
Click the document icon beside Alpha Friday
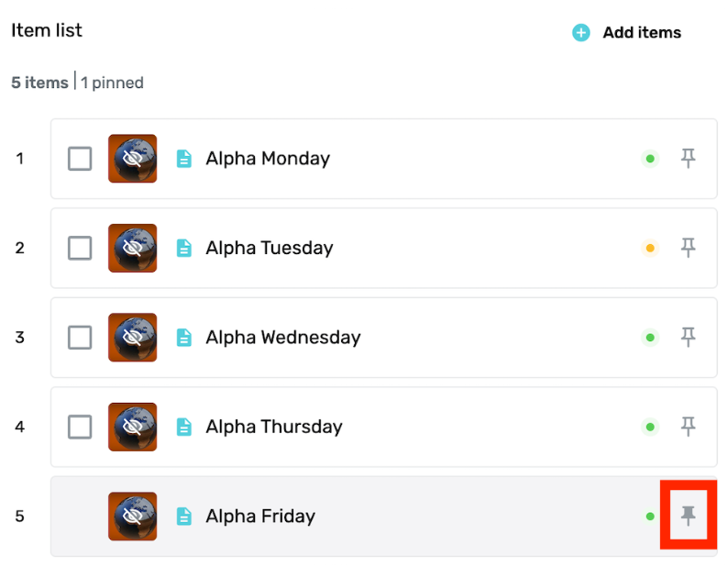pyautogui.click(x=184, y=516)
